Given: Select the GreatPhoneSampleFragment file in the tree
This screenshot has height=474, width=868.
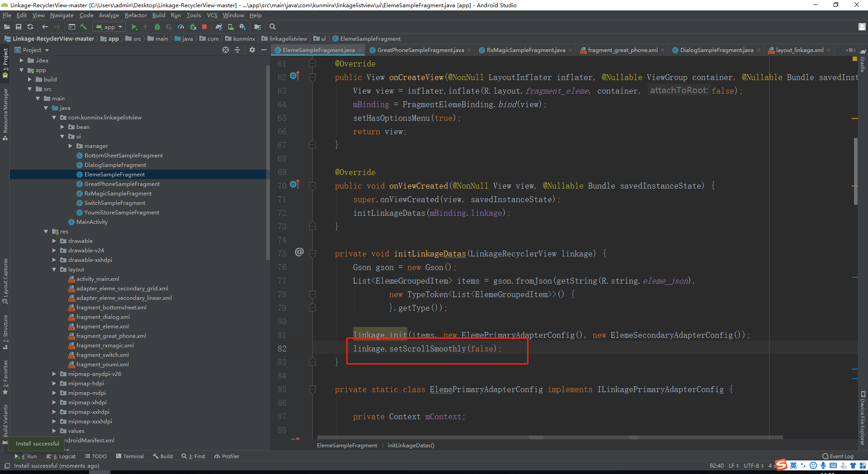Looking at the screenshot, I should (122, 184).
